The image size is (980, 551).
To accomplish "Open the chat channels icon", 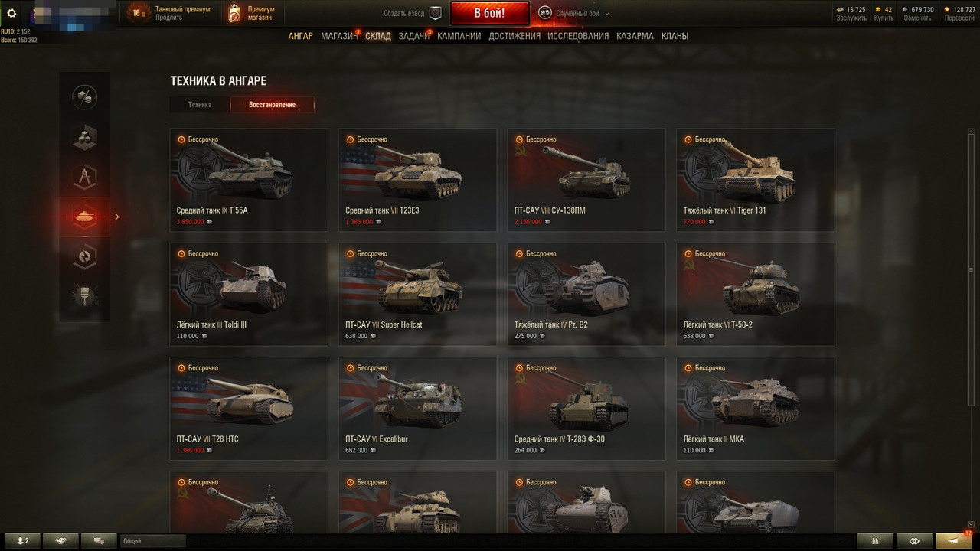I will pyautogui.click(x=99, y=541).
